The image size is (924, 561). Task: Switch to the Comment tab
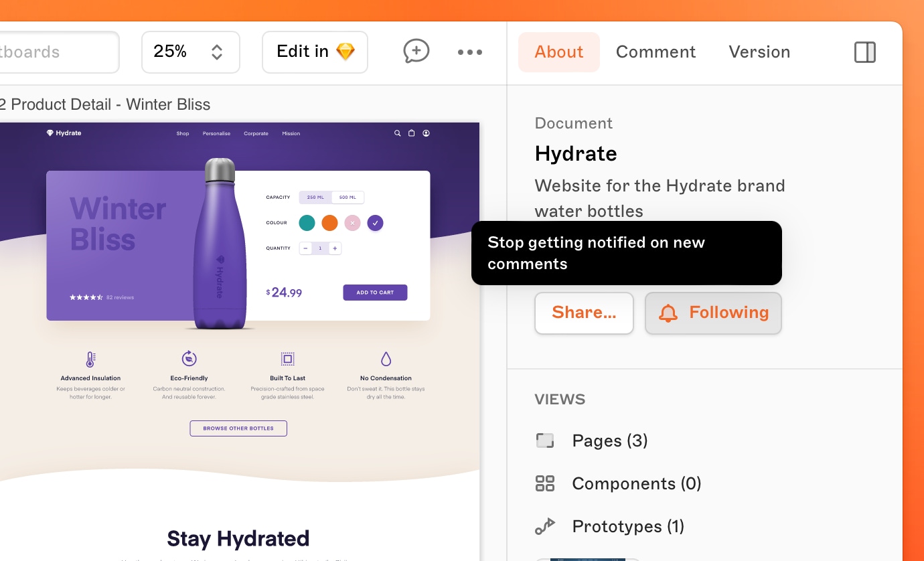(x=656, y=52)
